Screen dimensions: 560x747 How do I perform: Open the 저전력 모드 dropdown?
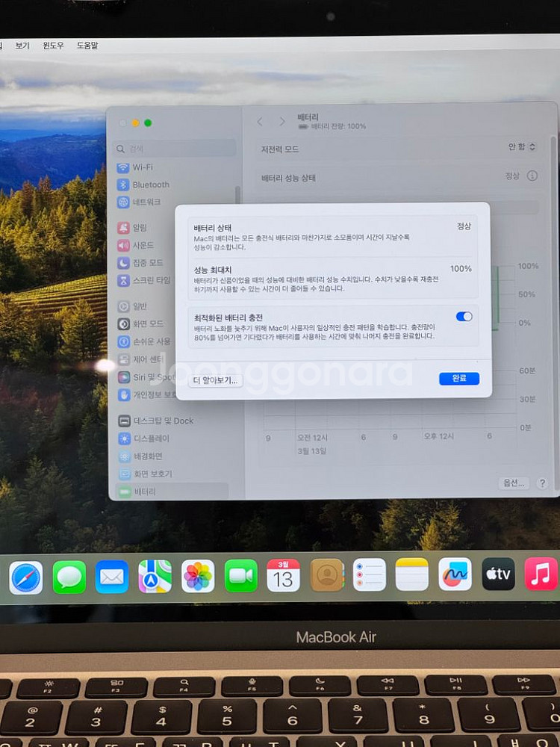tap(522, 146)
